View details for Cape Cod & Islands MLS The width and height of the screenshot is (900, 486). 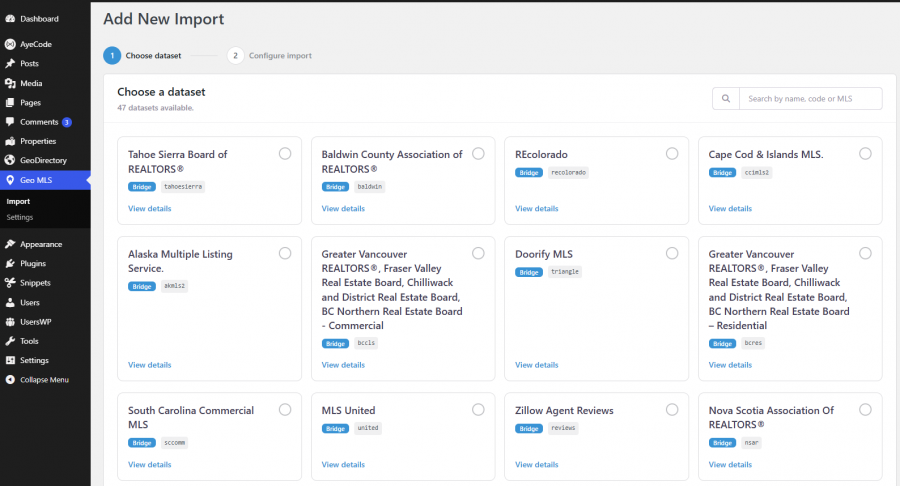point(730,209)
